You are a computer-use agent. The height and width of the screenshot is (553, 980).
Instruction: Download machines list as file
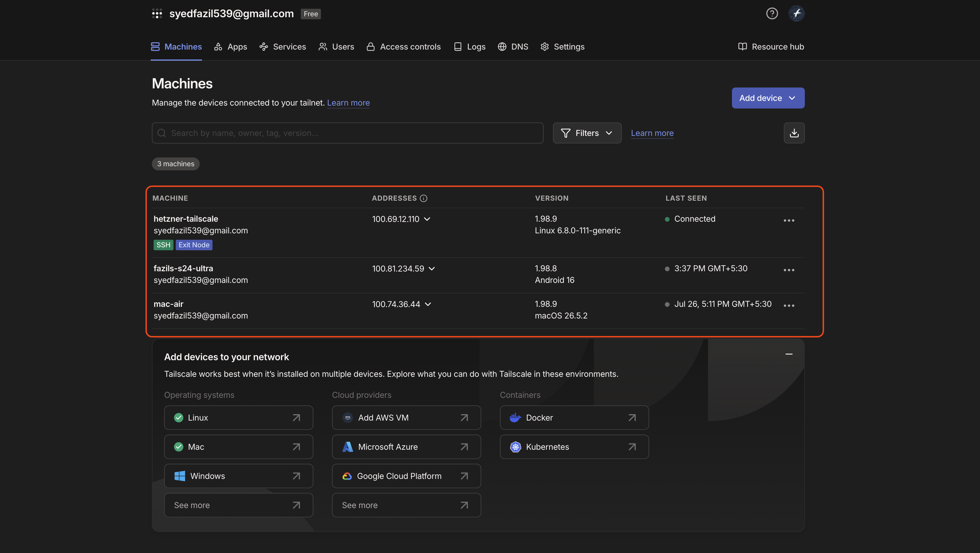point(794,133)
